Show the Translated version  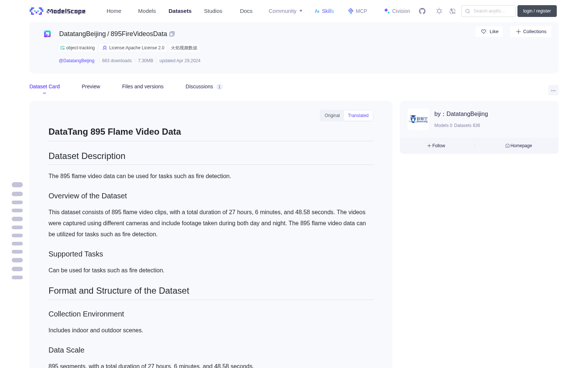[358, 116]
